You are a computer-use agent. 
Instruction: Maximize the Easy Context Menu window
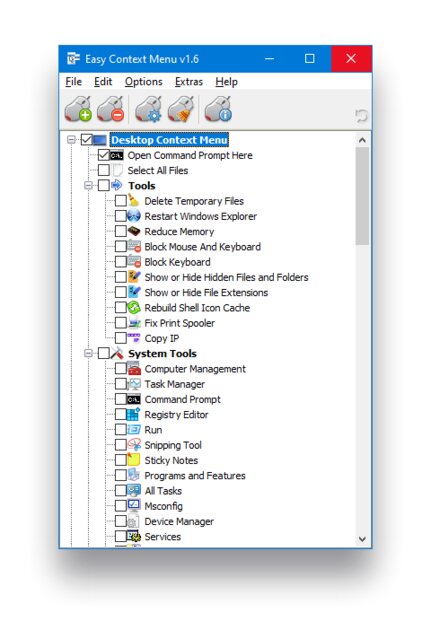[x=310, y=59]
